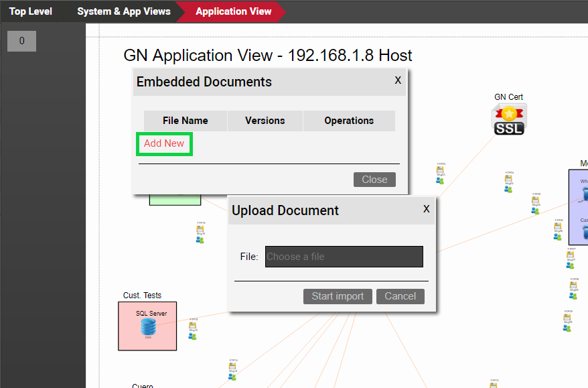Go to the Top Level breadcrumb
The height and width of the screenshot is (388, 588).
[x=31, y=11]
